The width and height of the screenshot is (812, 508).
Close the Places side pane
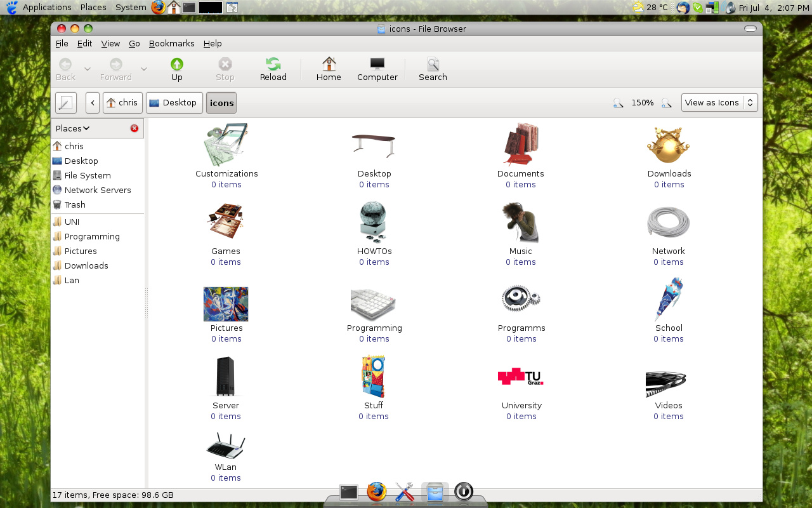(x=134, y=128)
